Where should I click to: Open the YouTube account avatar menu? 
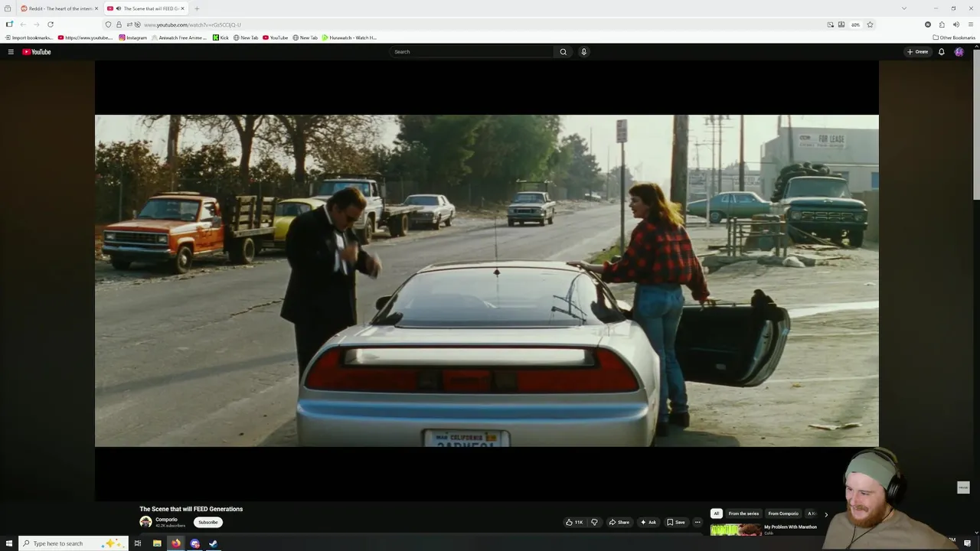click(959, 52)
